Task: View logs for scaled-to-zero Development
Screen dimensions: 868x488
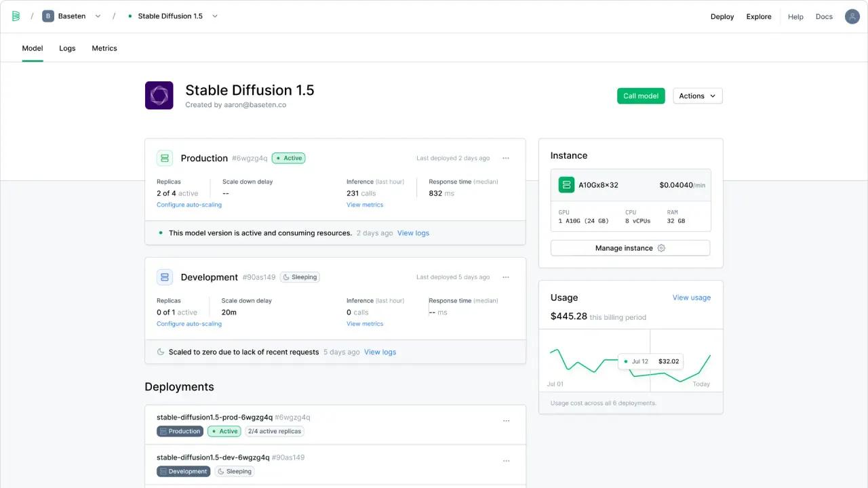Action: (380, 352)
